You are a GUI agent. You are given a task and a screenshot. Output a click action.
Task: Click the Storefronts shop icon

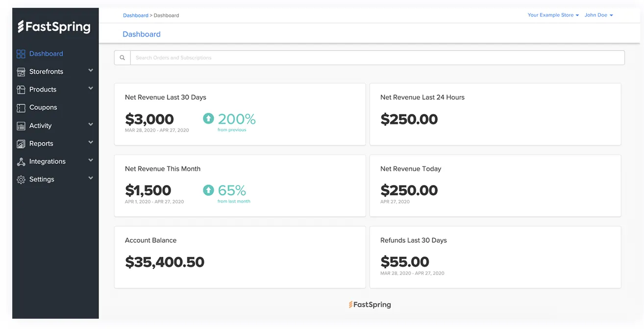point(21,72)
